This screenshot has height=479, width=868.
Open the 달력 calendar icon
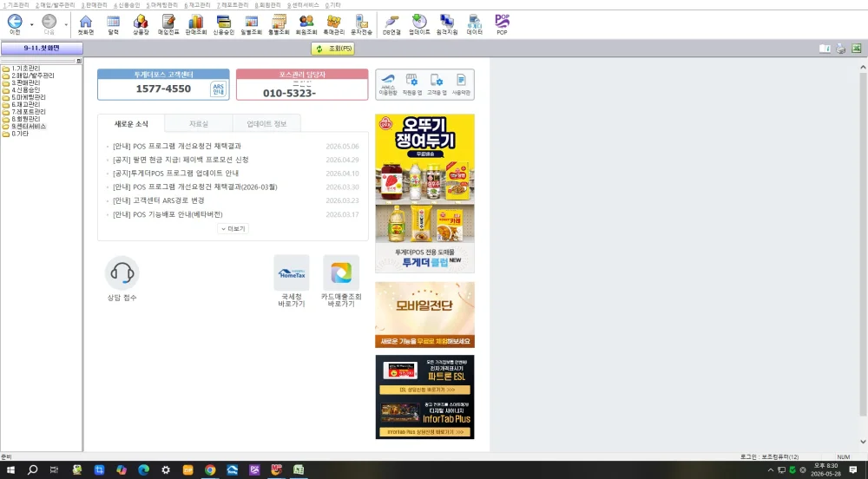[114, 25]
